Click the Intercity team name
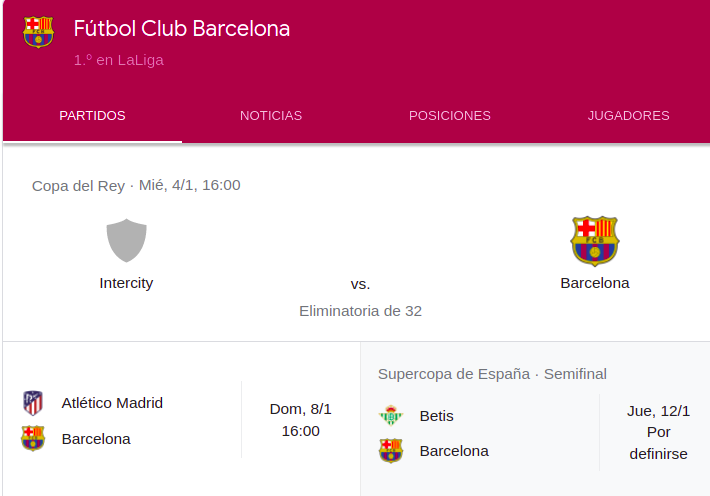 126,283
